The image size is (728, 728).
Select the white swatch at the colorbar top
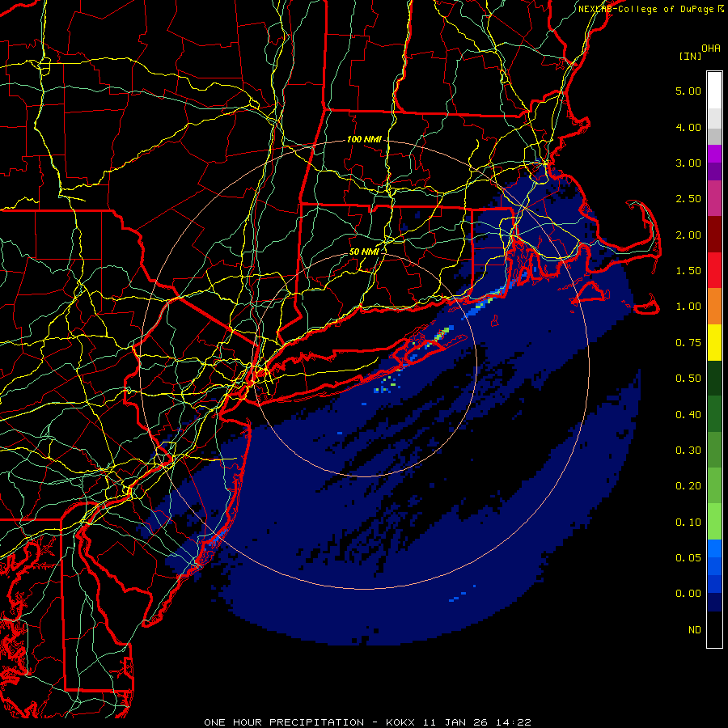(x=714, y=91)
